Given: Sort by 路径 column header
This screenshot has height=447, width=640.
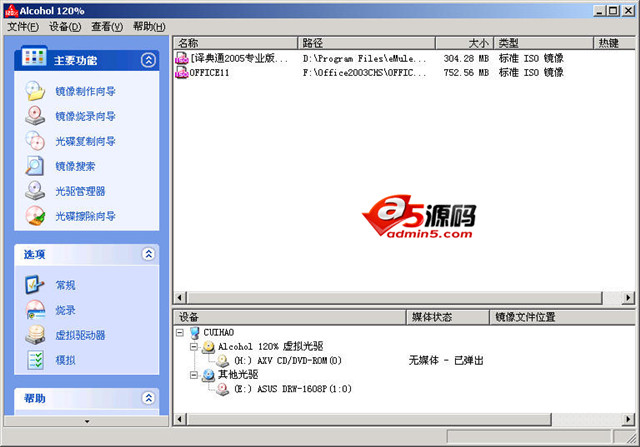Looking at the screenshot, I should pyautogui.click(x=367, y=43).
